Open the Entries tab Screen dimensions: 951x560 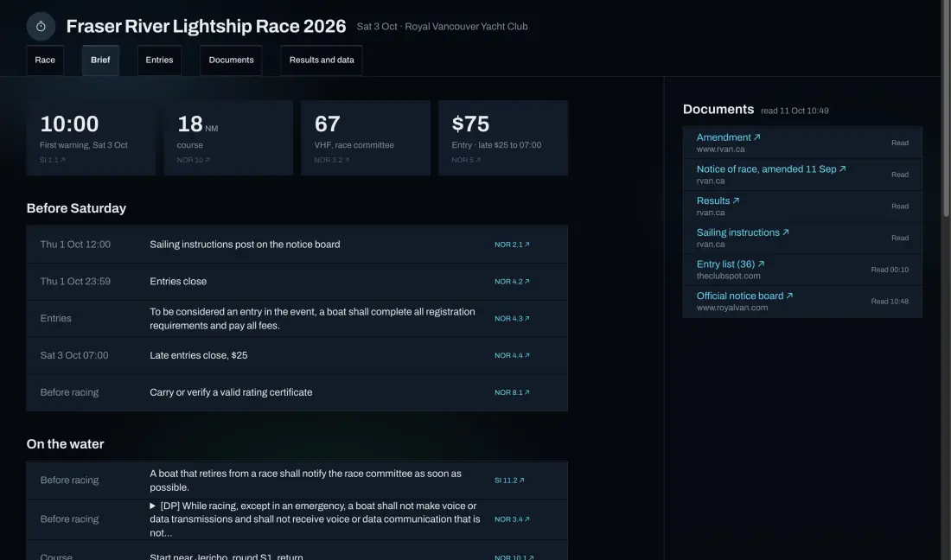[160, 60]
